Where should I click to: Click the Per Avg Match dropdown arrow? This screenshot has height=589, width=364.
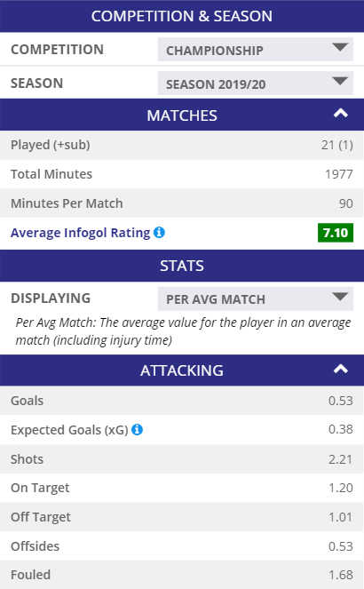tap(340, 297)
